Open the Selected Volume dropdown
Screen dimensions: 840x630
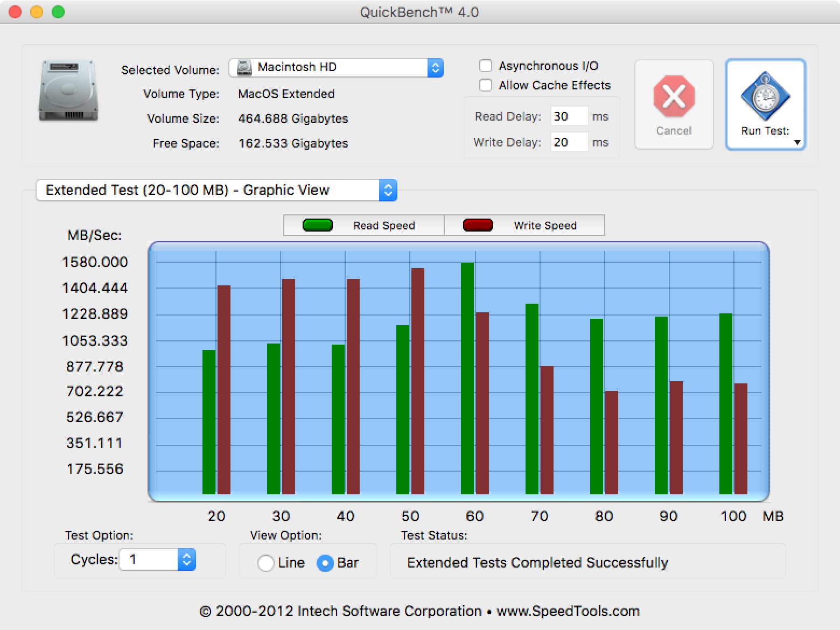click(336, 67)
